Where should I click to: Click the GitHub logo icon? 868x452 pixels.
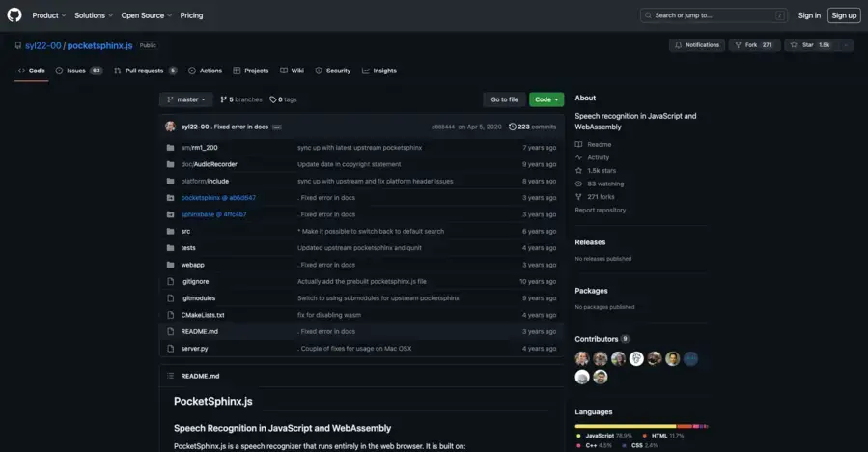(x=14, y=14)
